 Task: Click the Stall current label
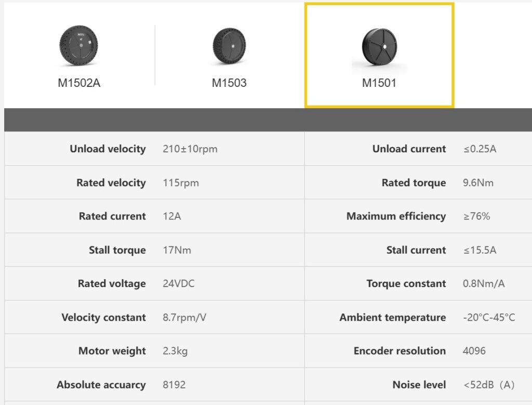416,250
